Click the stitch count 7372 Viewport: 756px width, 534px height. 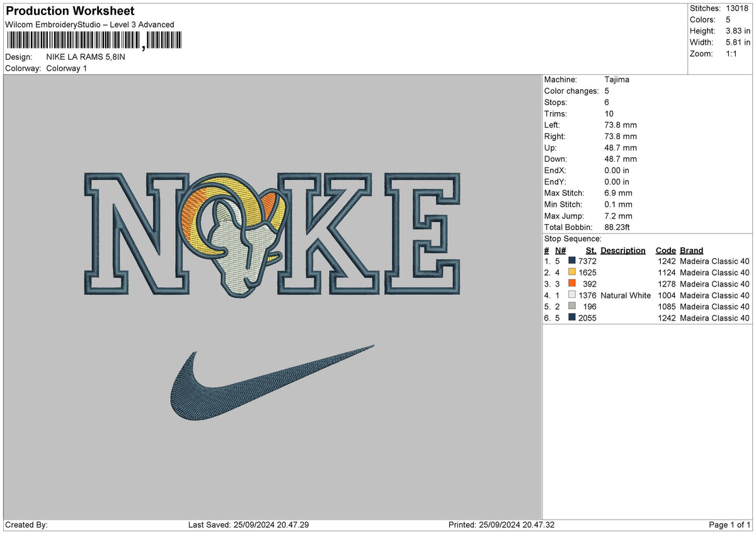[x=587, y=261]
